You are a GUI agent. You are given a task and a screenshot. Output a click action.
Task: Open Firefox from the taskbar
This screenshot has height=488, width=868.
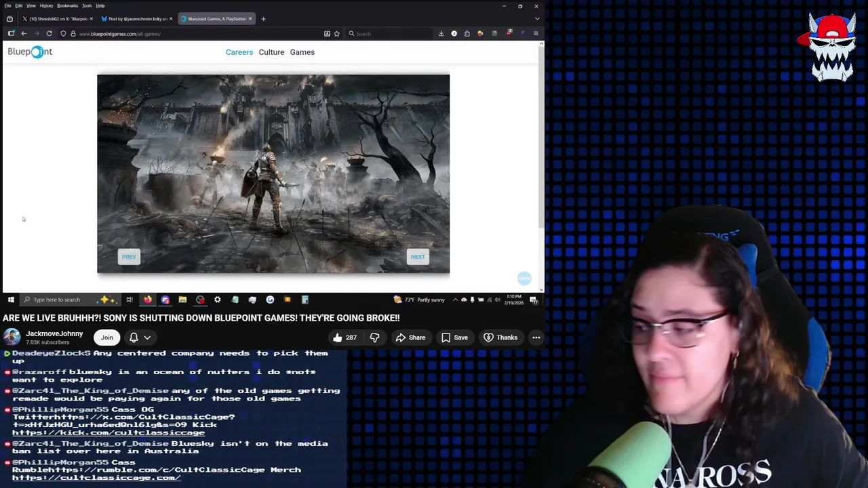point(147,300)
